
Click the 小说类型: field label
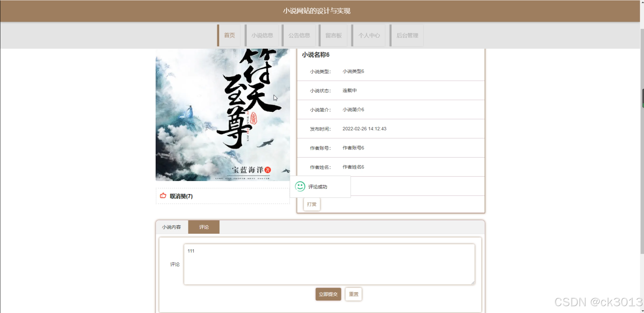click(320, 72)
